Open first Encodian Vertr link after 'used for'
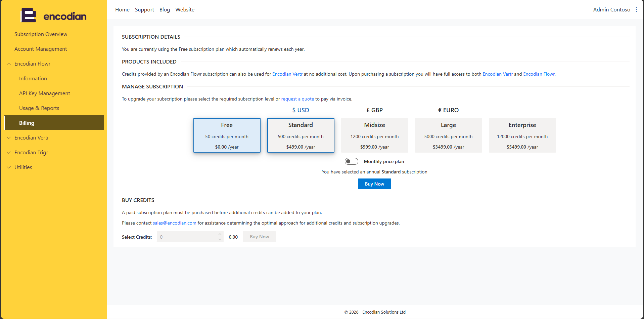644x319 pixels. coord(287,74)
